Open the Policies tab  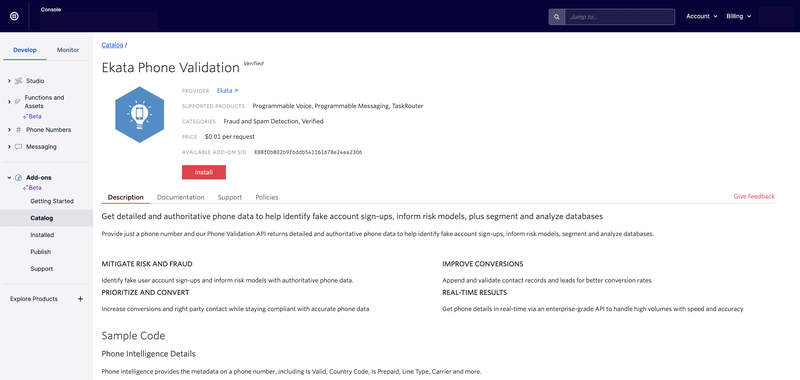[267, 197]
